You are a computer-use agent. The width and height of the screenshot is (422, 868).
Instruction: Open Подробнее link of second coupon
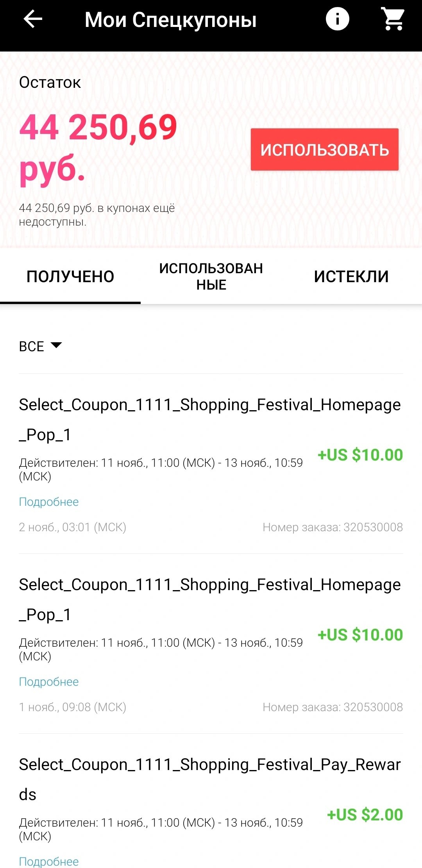[x=49, y=681]
